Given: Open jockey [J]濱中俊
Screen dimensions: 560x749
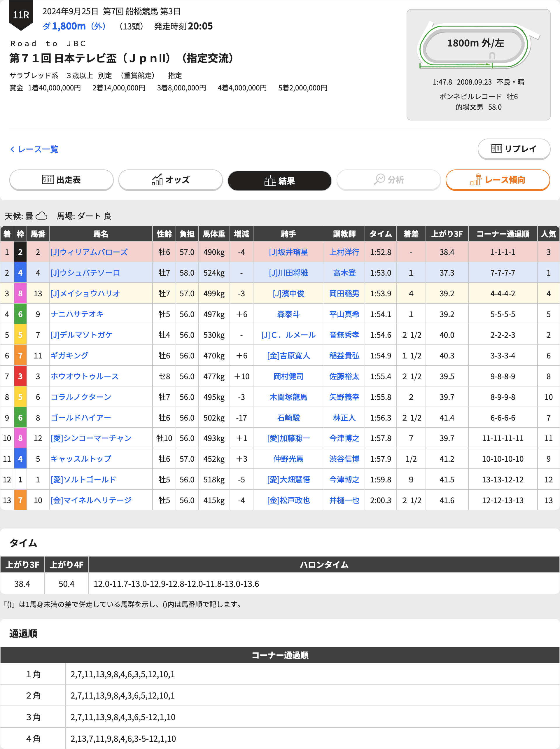Looking at the screenshot, I should coord(288,293).
